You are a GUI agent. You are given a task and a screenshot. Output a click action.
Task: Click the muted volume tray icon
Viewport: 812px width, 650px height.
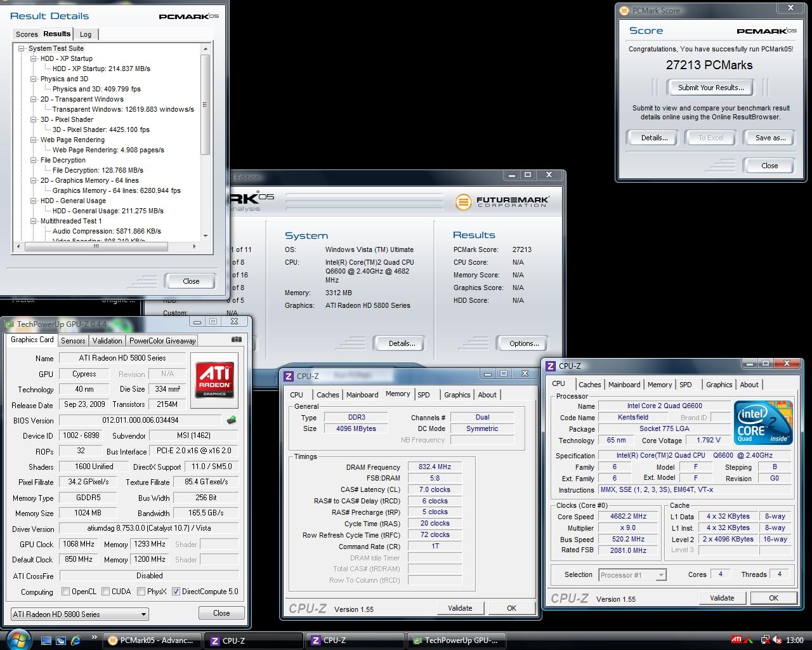click(777, 640)
